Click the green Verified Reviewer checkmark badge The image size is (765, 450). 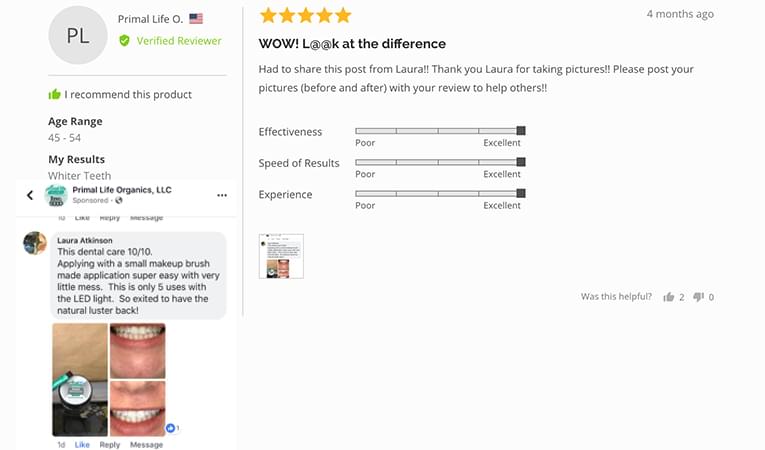coord(124,41)
